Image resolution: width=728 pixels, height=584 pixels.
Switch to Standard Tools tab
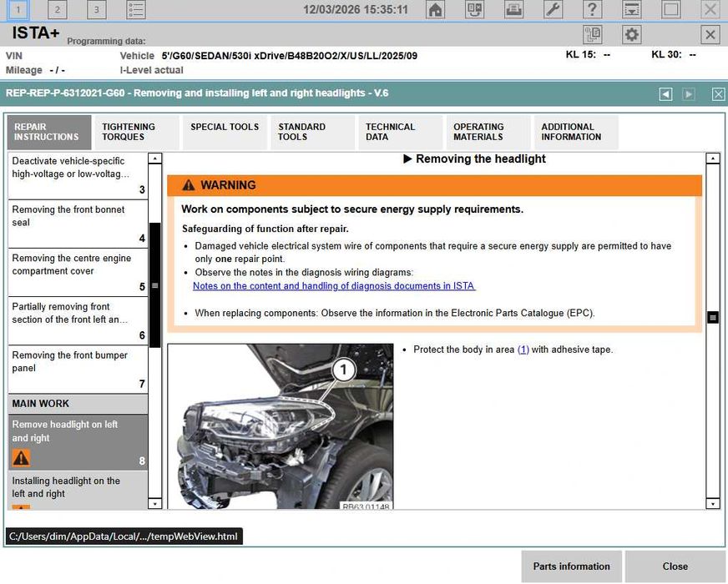[x=312, y=132]
